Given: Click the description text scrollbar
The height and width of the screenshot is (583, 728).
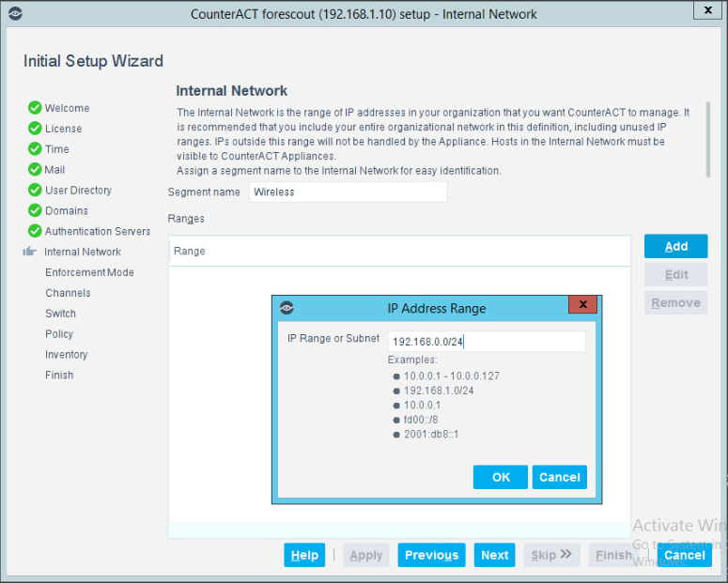Looking at the screenshot, I should 707,139.
